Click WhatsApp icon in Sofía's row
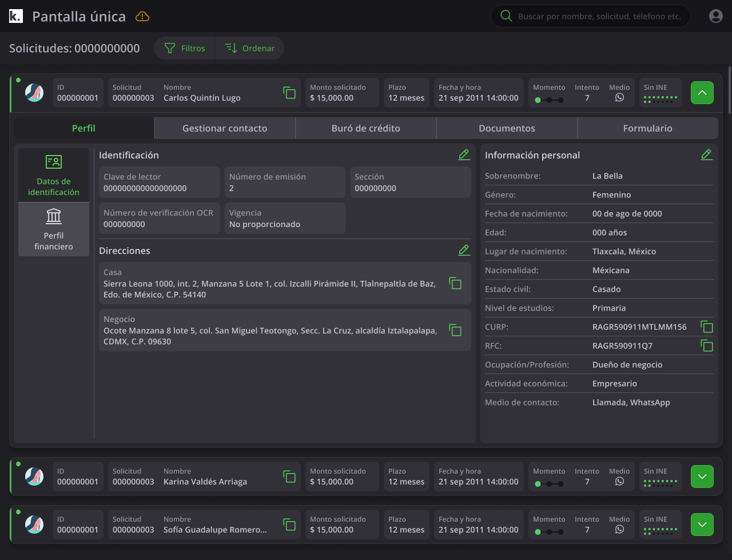Image resolution: width=732 pixels, height=560 pixels. (619, 530)
